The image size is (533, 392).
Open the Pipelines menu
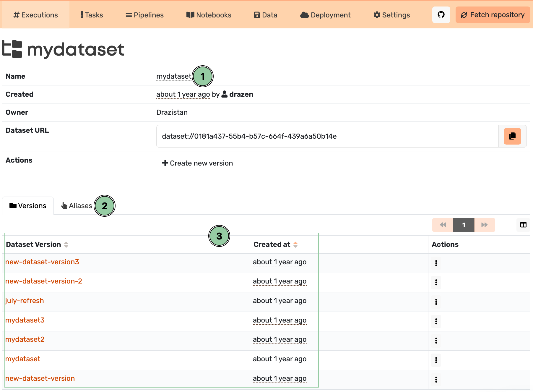pyautogui.click(x=144, y=15)
